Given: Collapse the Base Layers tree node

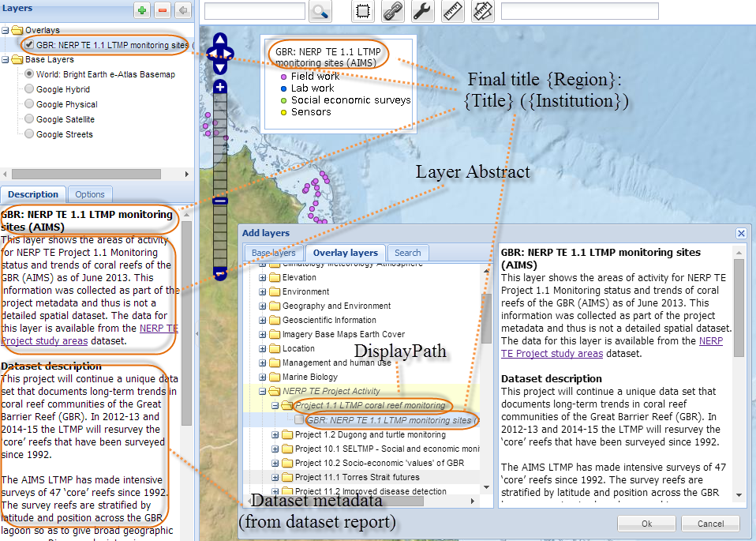Looking at the screenshot, I should (x=6, y=59).
